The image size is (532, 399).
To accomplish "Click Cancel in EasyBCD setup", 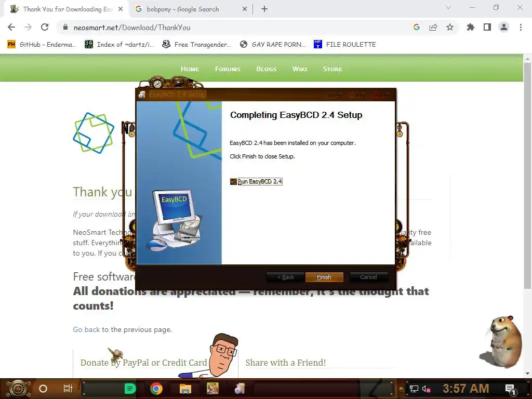I will click(368, 277).
